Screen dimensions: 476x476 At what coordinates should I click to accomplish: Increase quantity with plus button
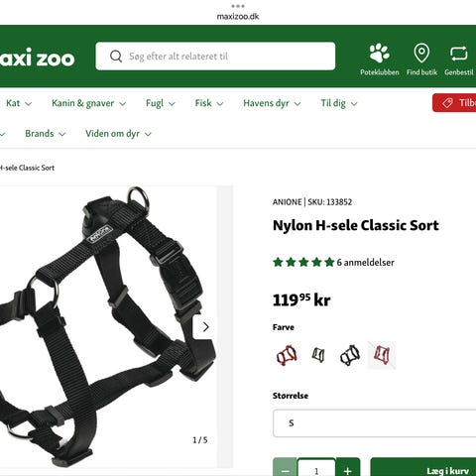click(347, 470)
